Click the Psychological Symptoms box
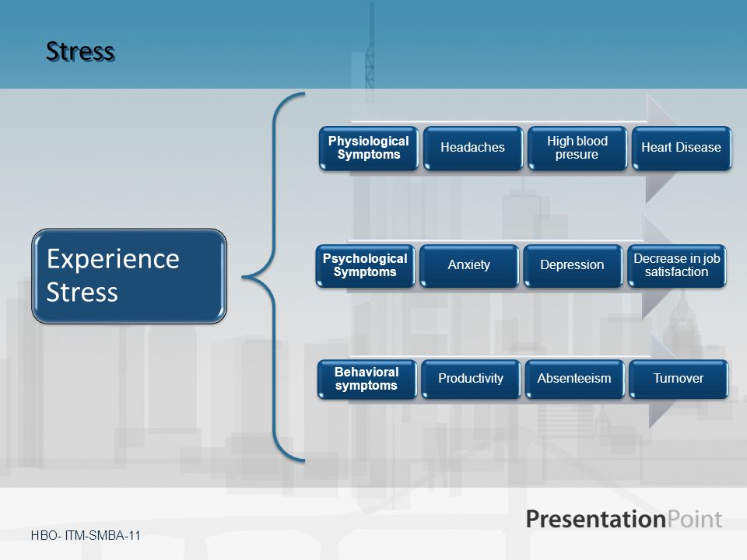Image resolution: width=747 pixels, height=560 pixels. pyautogui.click(x=365, y=266)
